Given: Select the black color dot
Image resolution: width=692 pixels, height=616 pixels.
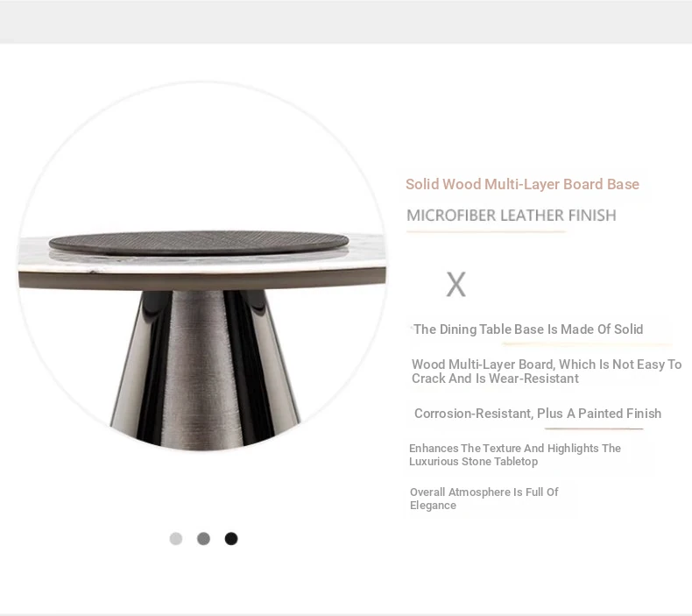Looking at the screenshot, I should pyautogui.click(x=231, y=539).
